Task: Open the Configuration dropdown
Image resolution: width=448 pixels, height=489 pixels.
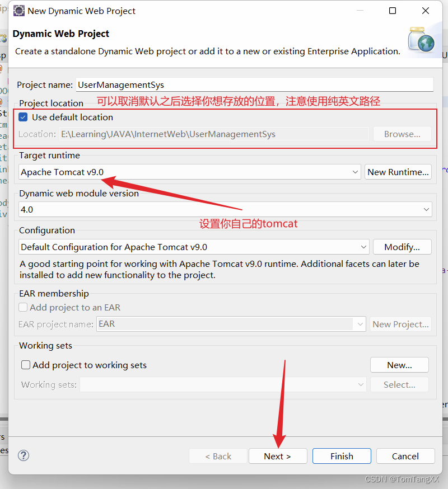Action: [194, 247]
